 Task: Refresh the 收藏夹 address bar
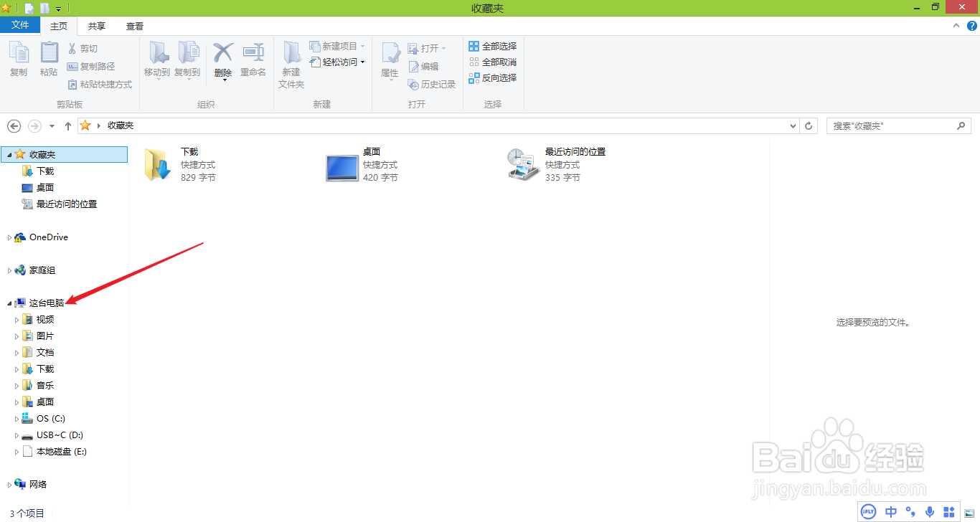point(809,125)
